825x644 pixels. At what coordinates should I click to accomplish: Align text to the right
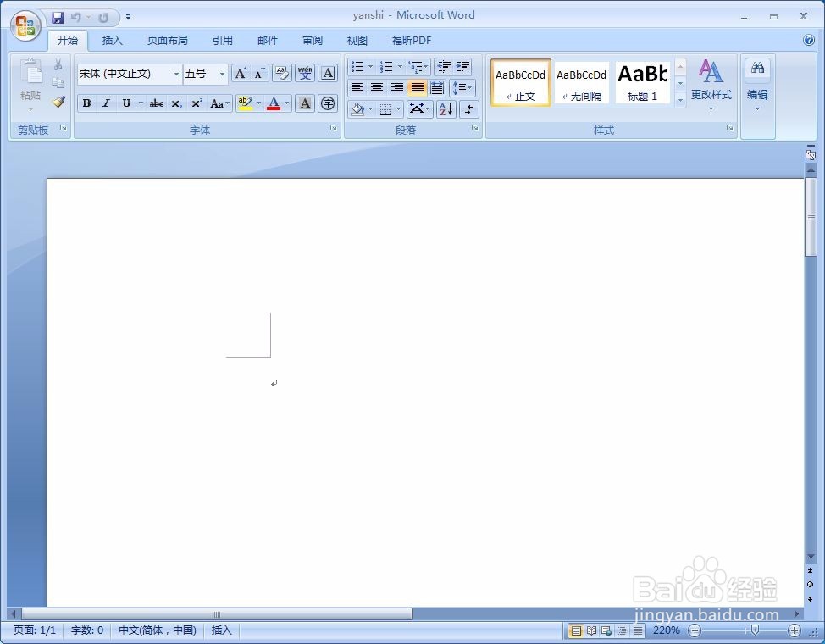(396, 88)
